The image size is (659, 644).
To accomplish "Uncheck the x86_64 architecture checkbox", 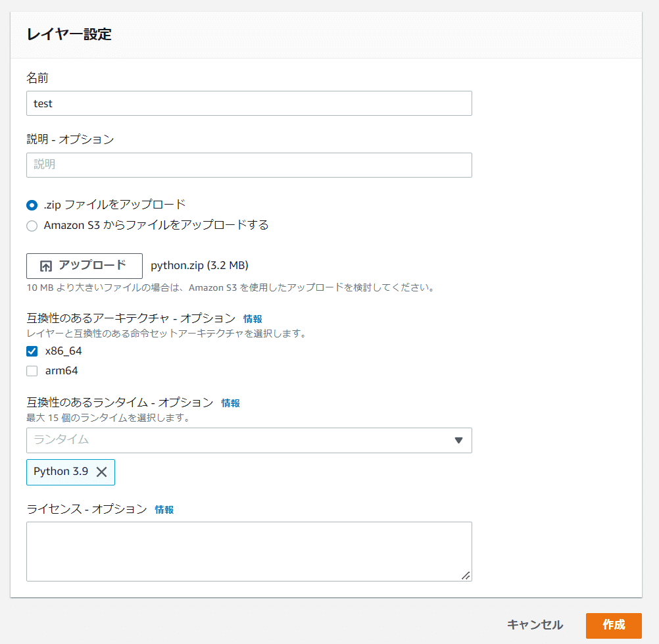I will tap(32, 351).
